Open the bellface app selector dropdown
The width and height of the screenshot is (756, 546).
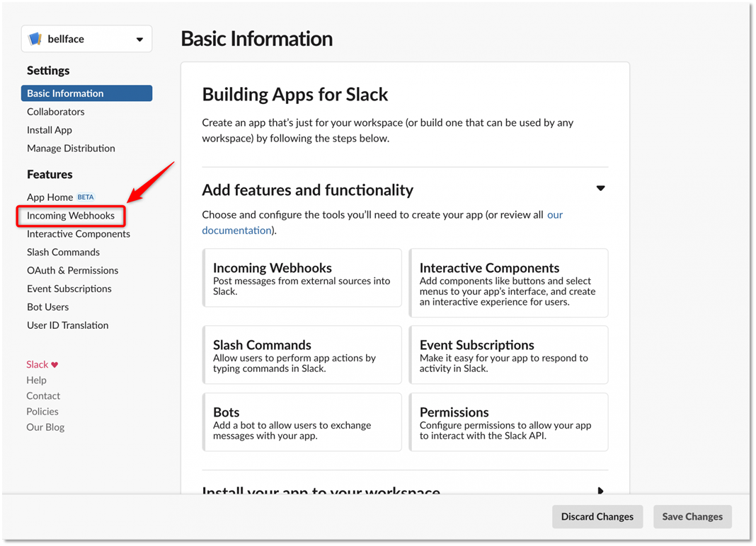[x=87, y=39]
